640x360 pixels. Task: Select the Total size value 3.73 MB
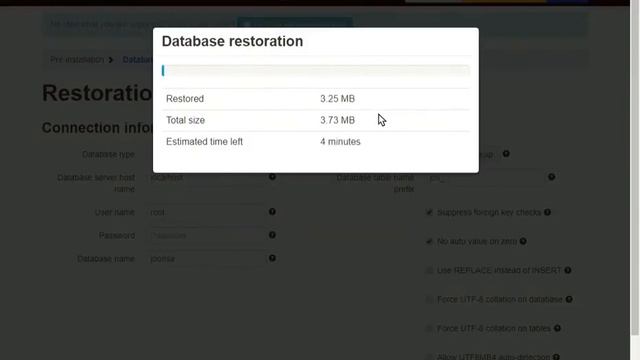pyautogui.click(x=337, y=120)
